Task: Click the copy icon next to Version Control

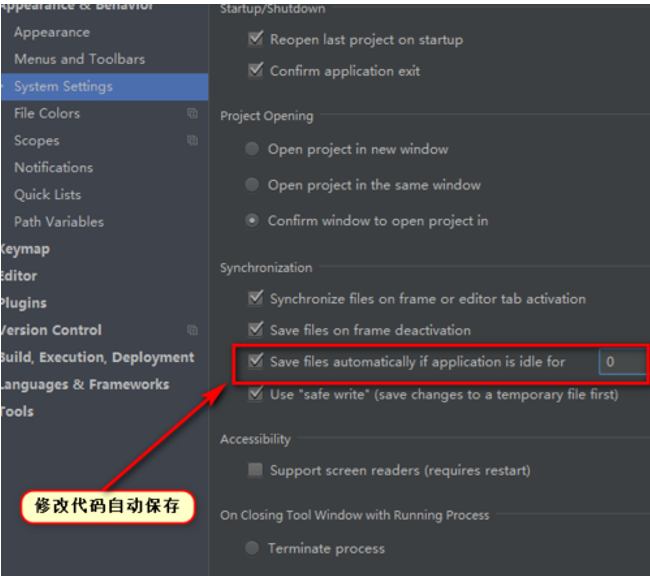Action: point(192,330)
